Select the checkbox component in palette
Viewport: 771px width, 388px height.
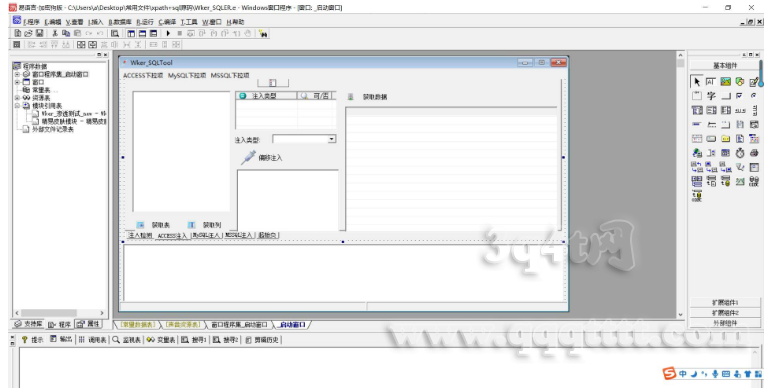(740, 96)
